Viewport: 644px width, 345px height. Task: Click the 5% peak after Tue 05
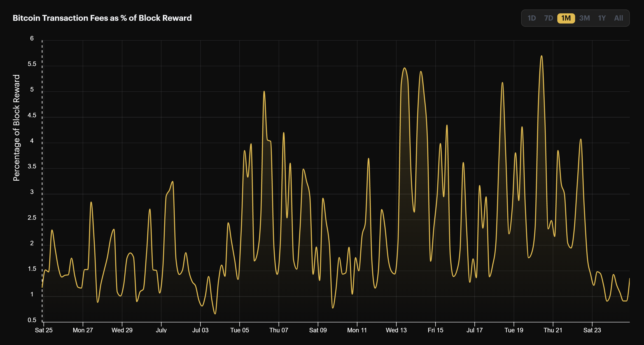(264, 91)
